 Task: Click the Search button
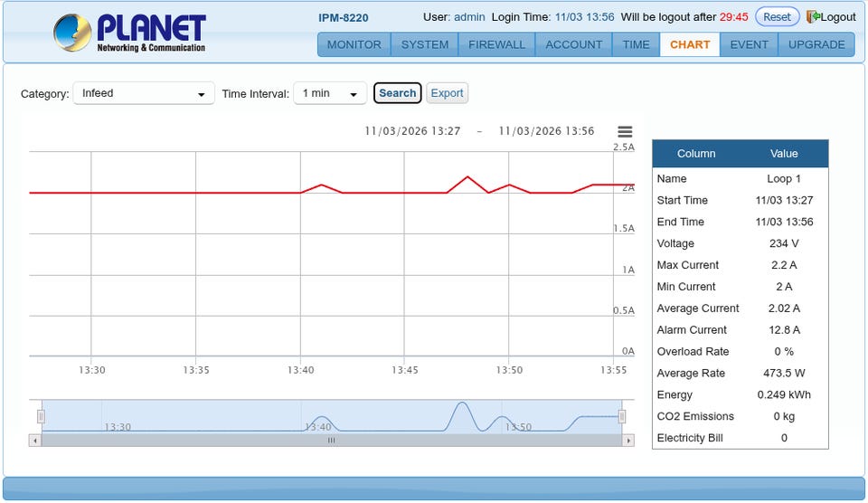click(398, 93)
